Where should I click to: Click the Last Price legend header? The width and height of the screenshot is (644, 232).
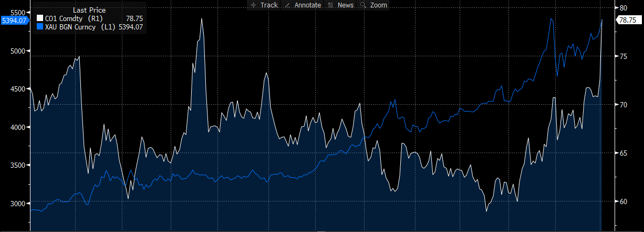click(x=89, y=10)
